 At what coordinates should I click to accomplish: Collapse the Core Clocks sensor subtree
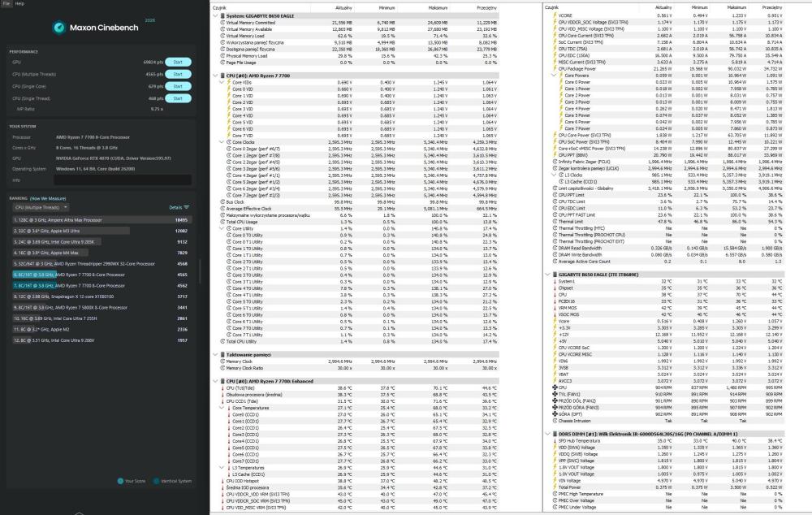click(222, 142)
